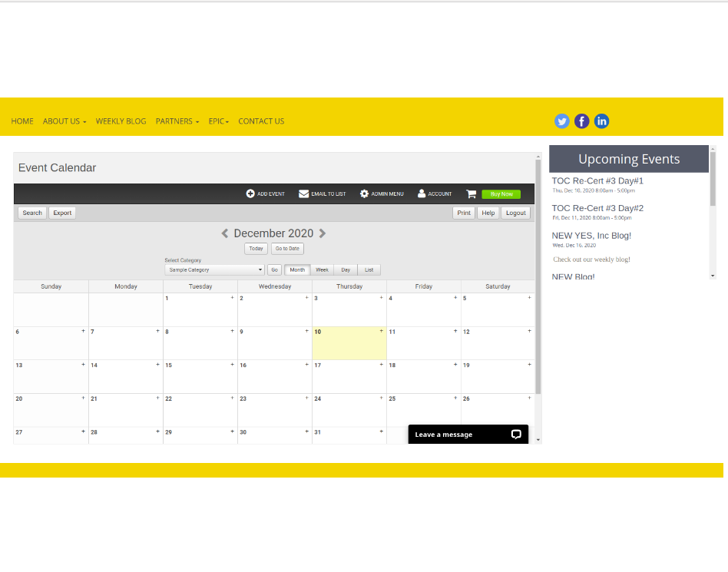Go to previous month arrow

(x=225, y=233)
